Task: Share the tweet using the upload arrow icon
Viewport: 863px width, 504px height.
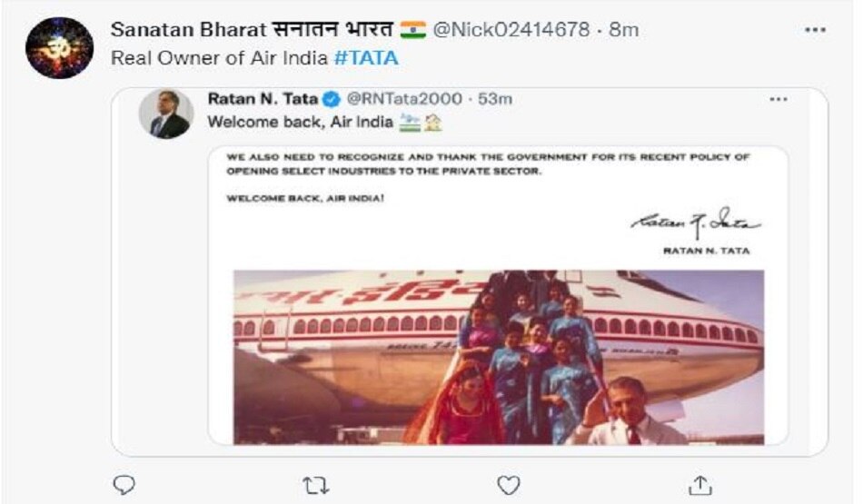Action: [700, 485]
